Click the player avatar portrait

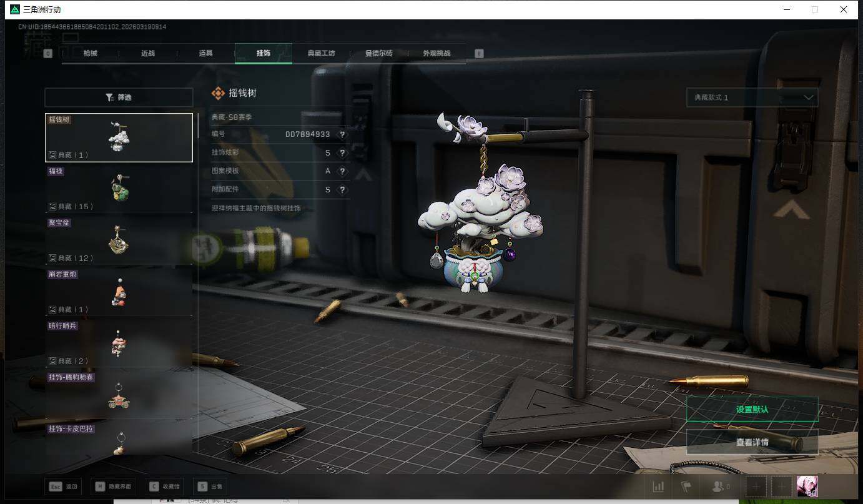click(x=807, y=486)
